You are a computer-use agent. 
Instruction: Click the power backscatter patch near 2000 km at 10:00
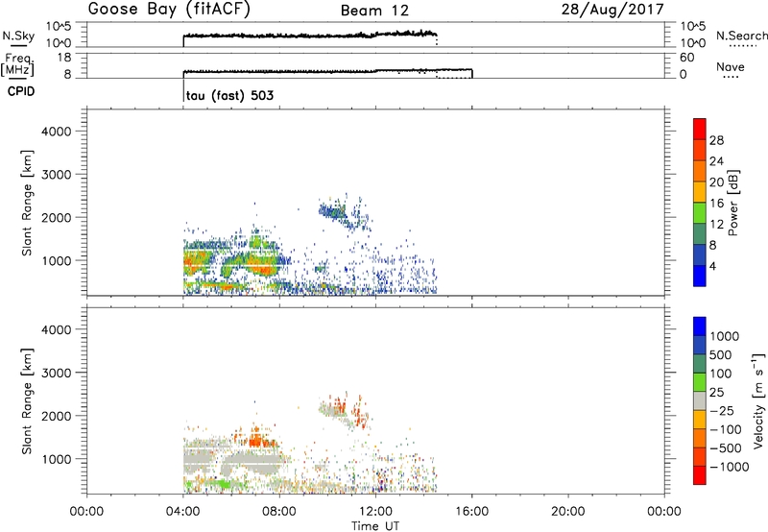click(x=331, y=211)
